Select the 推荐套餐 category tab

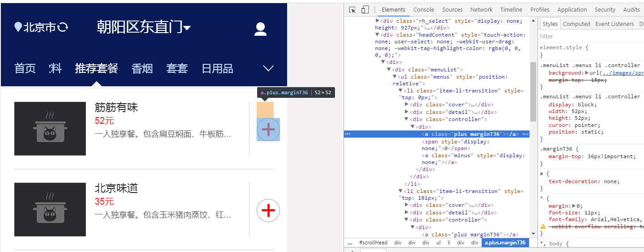(97, 68)
